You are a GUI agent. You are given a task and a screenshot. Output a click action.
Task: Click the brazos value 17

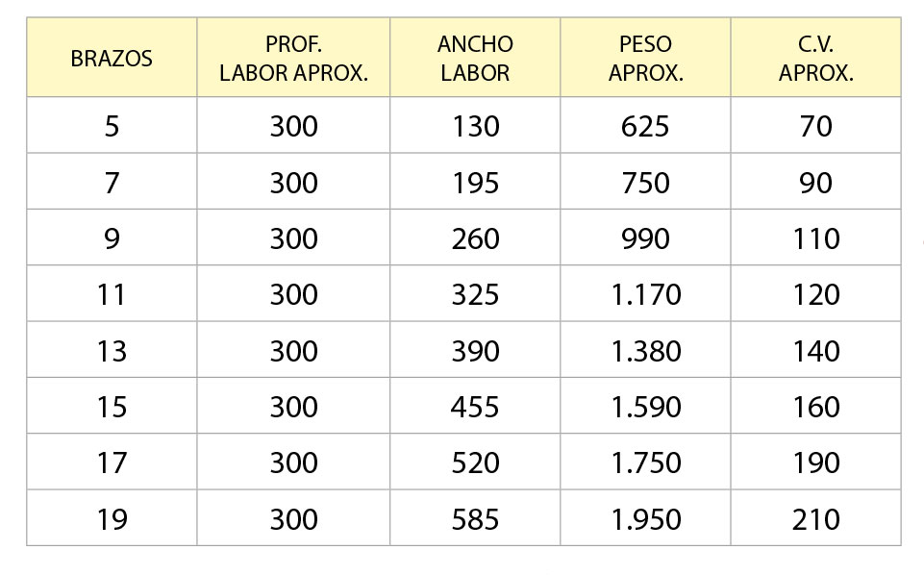click(112, 463)
